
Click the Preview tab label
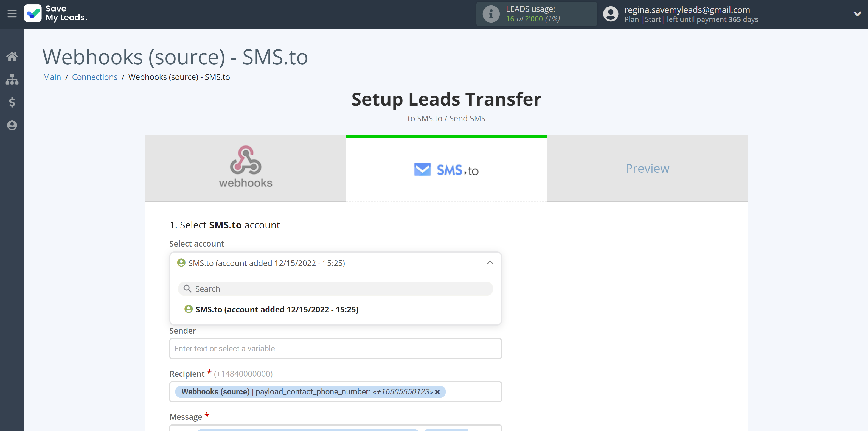pyautogui.click(x=647, y=168)
